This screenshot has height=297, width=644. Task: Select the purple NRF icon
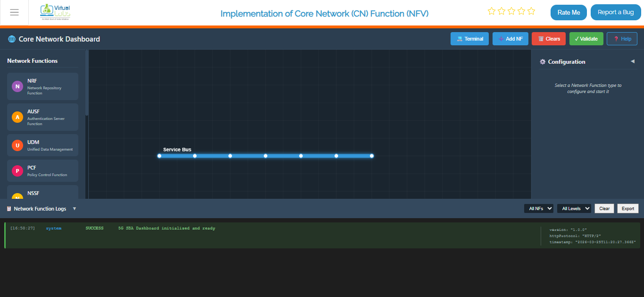click(x=17, y=86)
